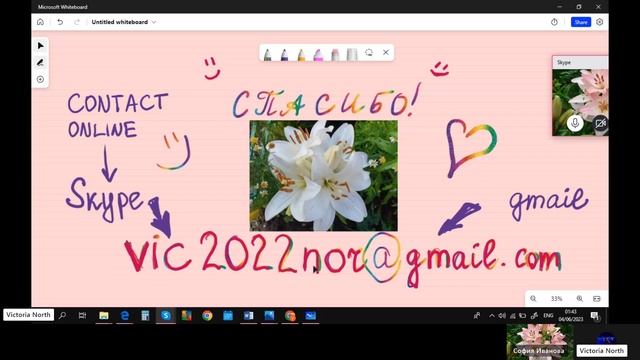
Task: Choose the Select arrow tool
Action: pos(40,46)
